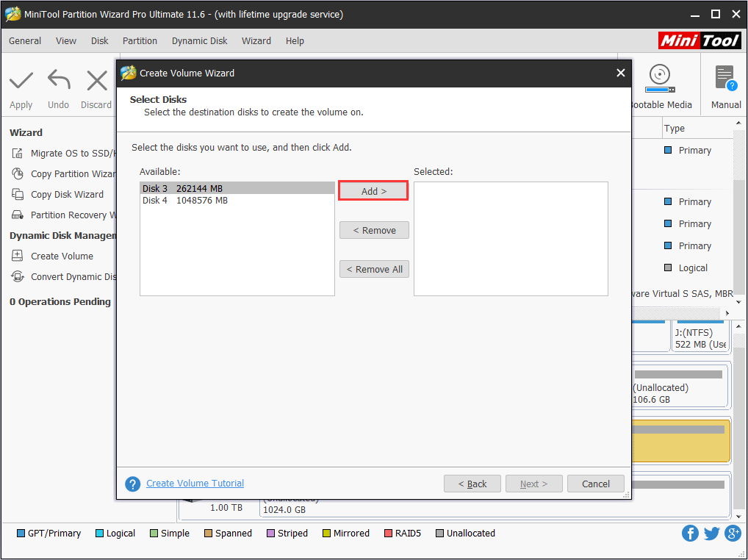
Task: Click the Add button to move Disk 3
Action: pyautogui.click(x=373, y=190)
